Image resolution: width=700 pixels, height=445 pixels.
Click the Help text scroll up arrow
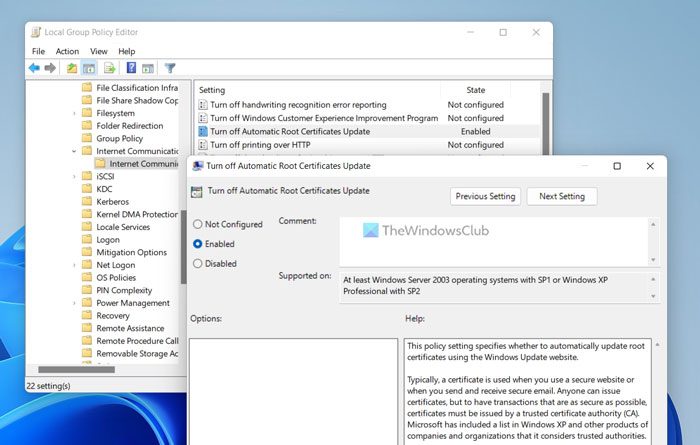point(657,345)
